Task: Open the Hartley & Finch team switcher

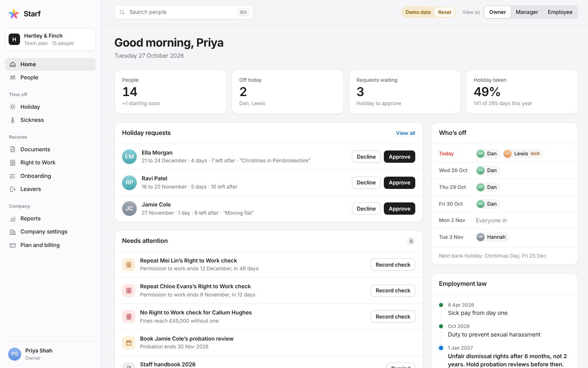Action: point(50,40)
